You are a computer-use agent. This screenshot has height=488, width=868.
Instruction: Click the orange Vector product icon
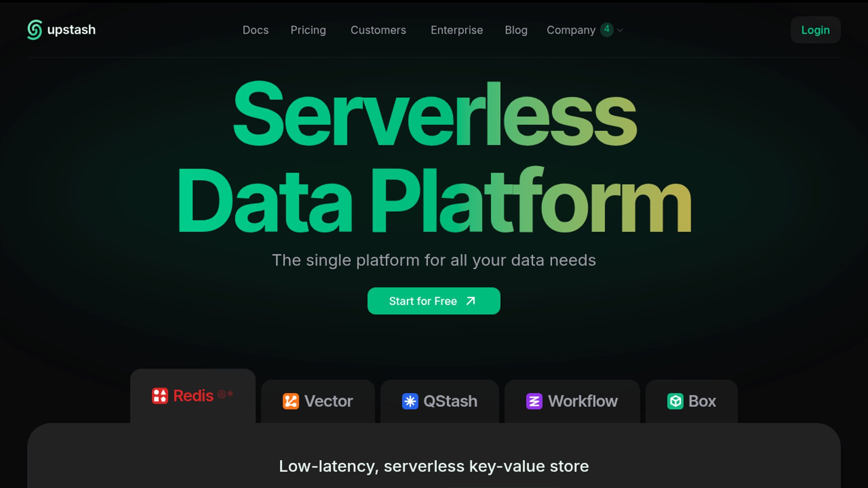[291, 401]
